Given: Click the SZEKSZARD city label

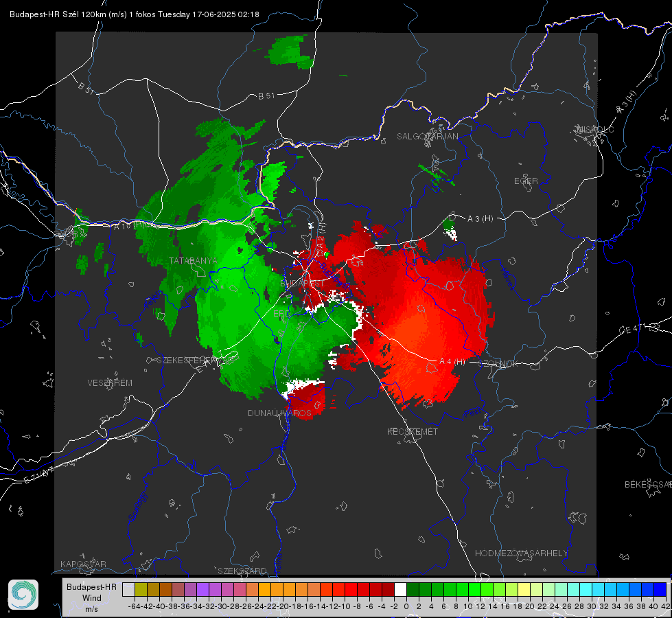Looking at the screenshot, I should [242, 571].
